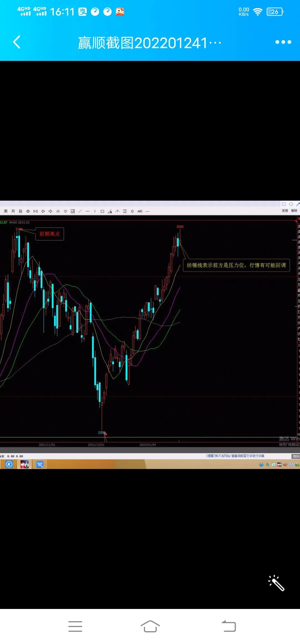Select the ABC text annotation tool
This screenshot has height=644, width=300.
click(140, 211)
